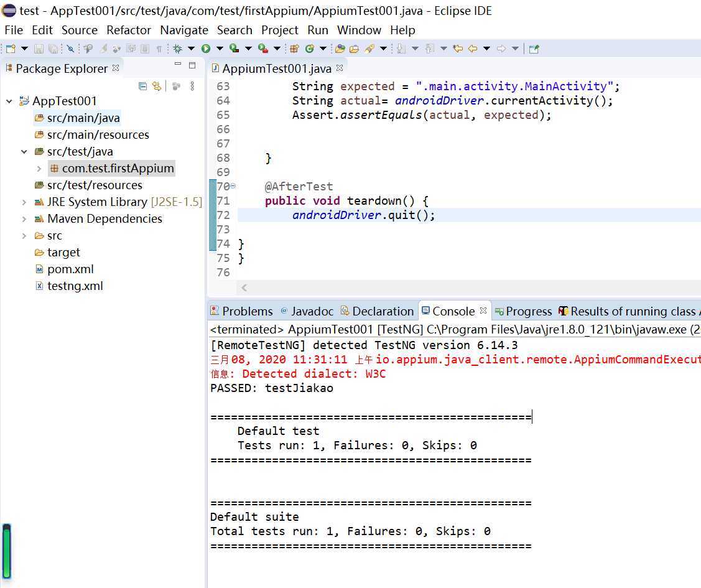Click the Last Edit Location icon
701x588 pixels.
[458, 49]
